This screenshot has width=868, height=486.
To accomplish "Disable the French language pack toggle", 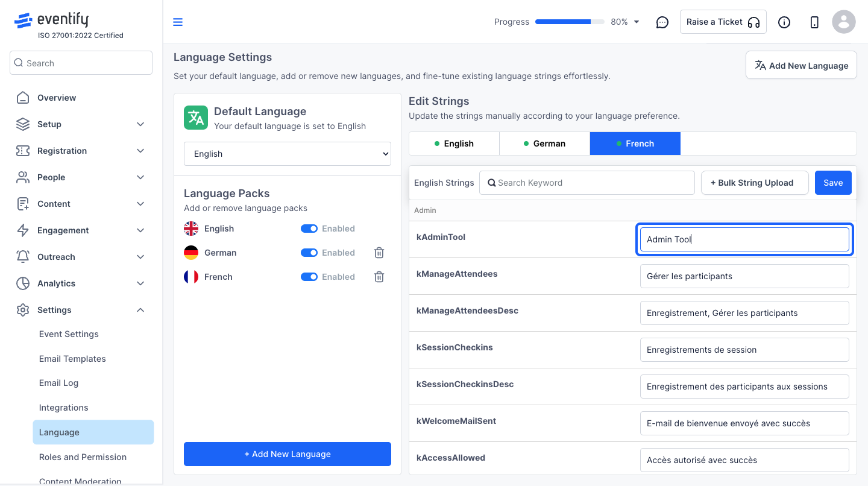I will tap(309, 277).
